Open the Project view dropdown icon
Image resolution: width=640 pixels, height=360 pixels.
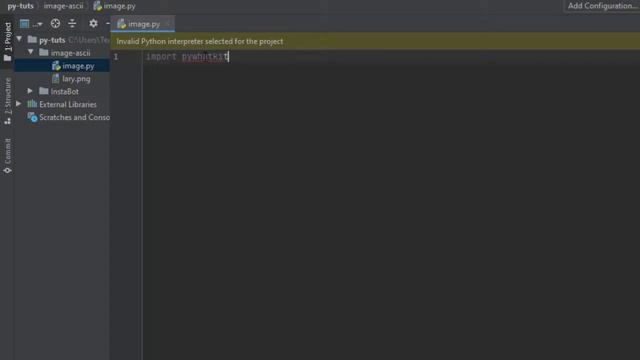click(31, 24)
